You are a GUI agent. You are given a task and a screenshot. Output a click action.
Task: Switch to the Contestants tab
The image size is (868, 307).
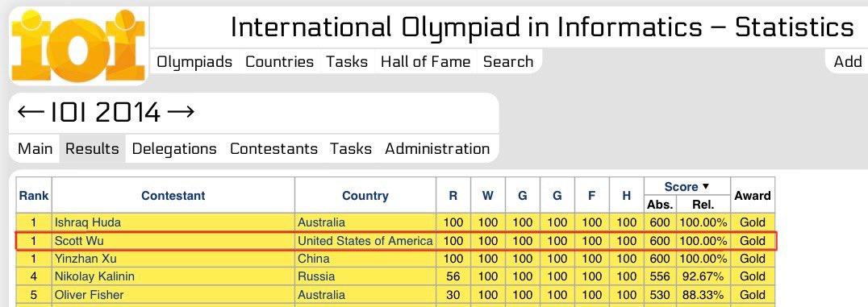[273, 149]
